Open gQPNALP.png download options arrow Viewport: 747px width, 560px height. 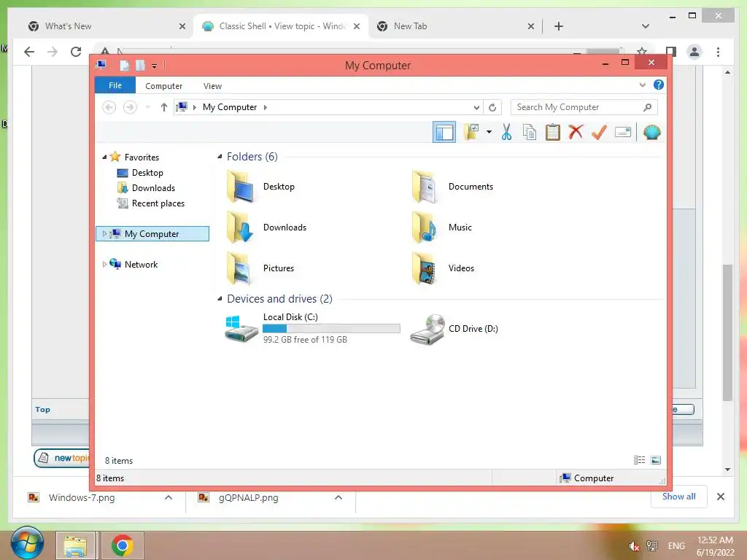(x=338, y=497)
